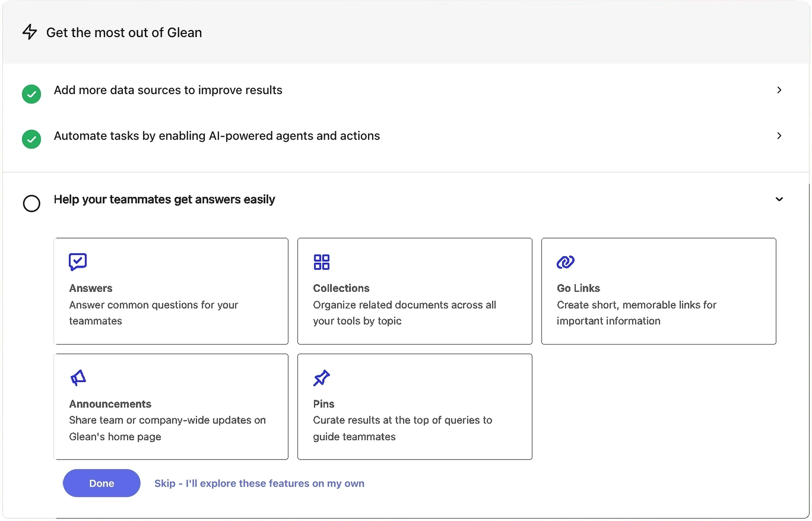
Task: Open the Collections card title
Action: (x=341, y=288)
